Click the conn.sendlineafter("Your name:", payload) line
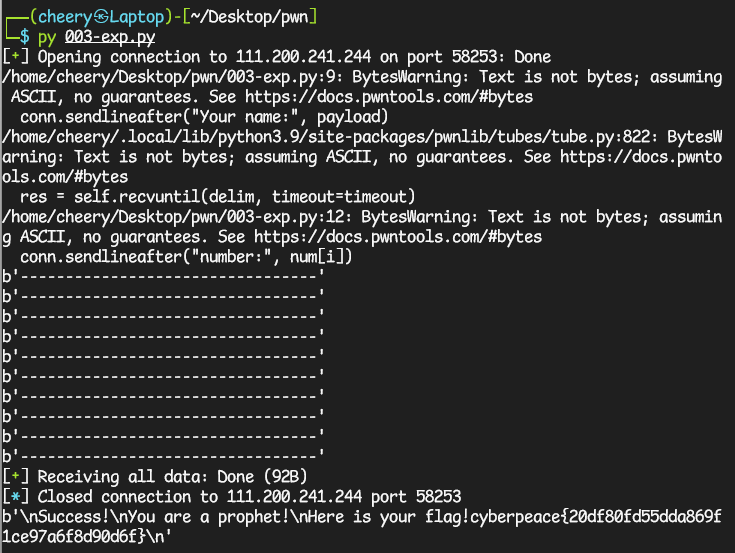 pos(204,117)
